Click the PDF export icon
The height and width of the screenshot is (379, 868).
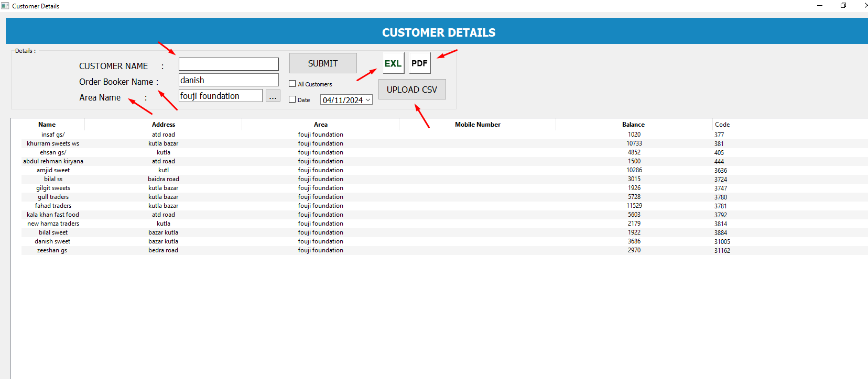point(419,63)
